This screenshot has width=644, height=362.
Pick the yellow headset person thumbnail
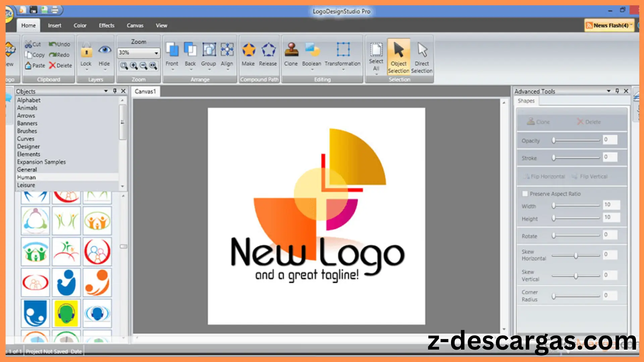point(66,314)
